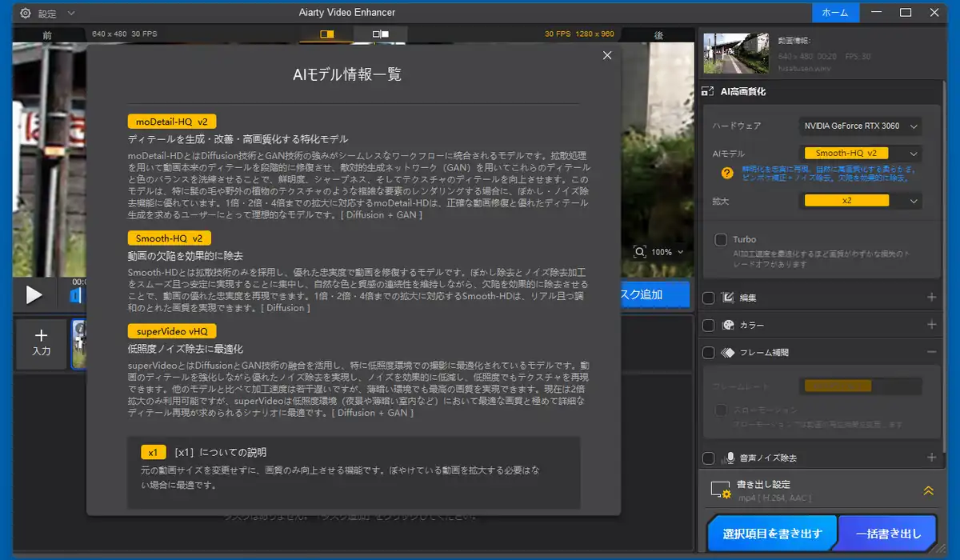Switch to split-slider compare preview mode
The image size is (960, 560).
tap(326, 34)
